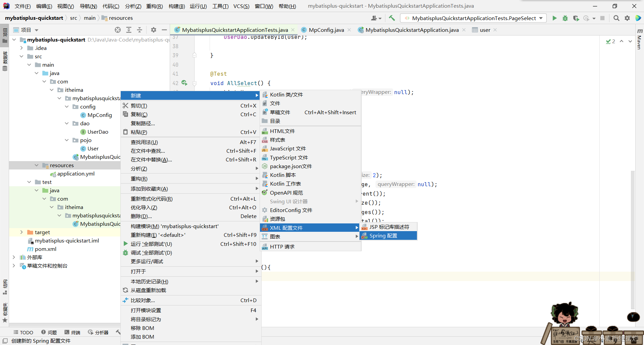Open the 分析器 tool window
The width and height of the screenshot is (644, 345).
[98, 332]
